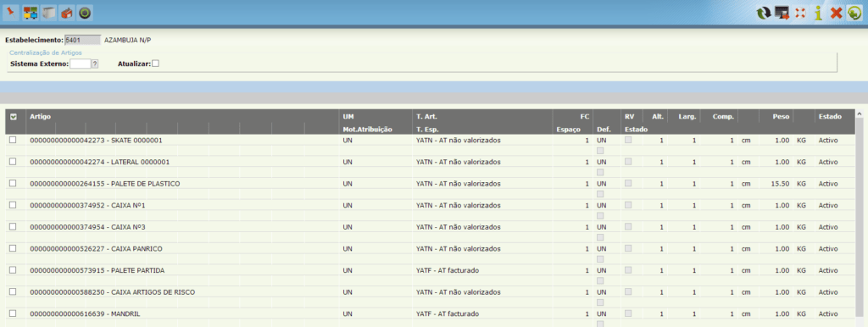Click YATF - AT facturado in PALETE PARTIDA row
The height and width of the screenshot is (327, 868).
[448, 270]
